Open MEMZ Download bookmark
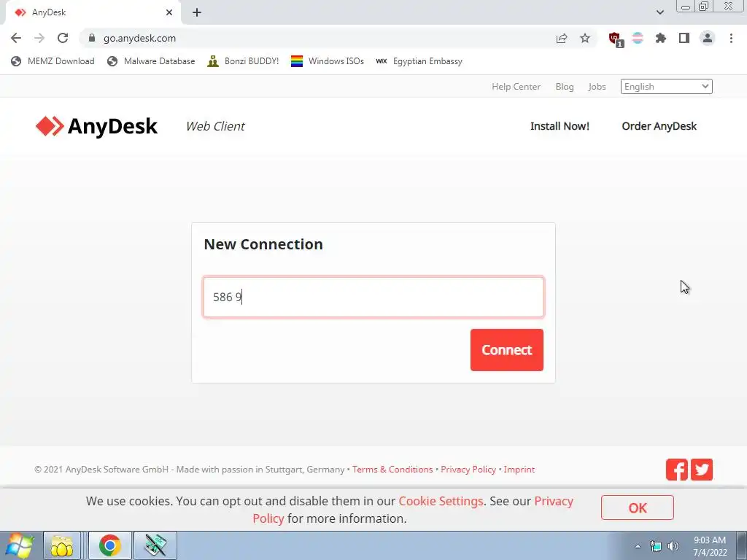 point(53,61)
